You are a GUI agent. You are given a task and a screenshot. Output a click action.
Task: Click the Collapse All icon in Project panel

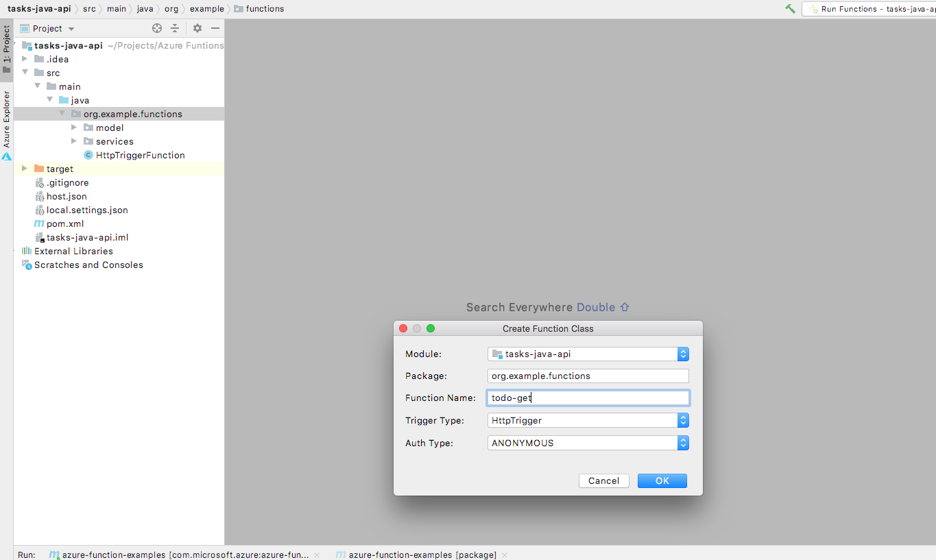175,28
